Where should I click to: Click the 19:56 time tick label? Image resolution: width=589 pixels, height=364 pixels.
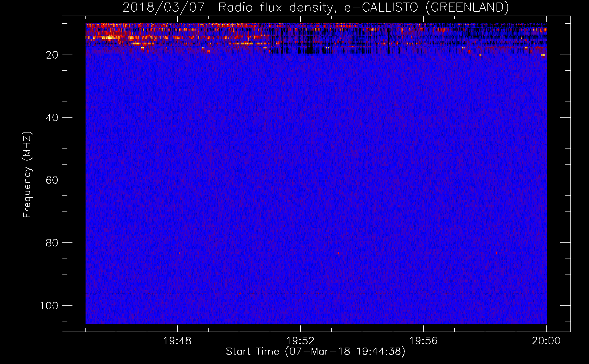coord(423,341)
